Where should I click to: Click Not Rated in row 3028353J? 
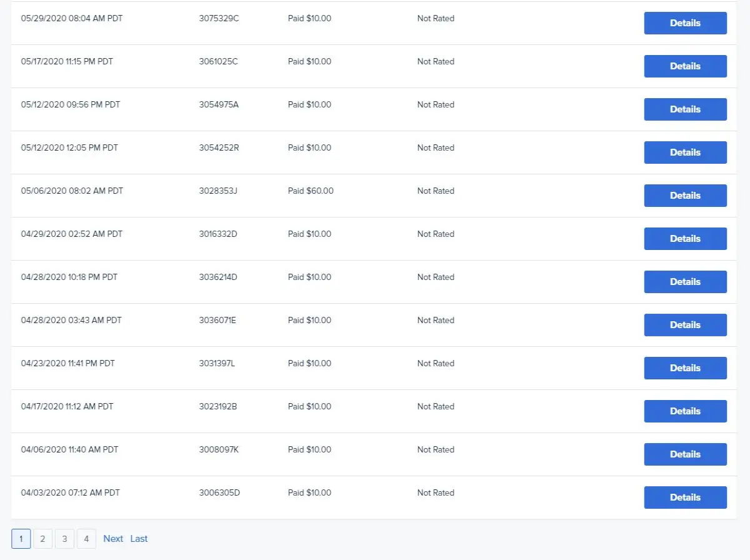coord(436,191)
